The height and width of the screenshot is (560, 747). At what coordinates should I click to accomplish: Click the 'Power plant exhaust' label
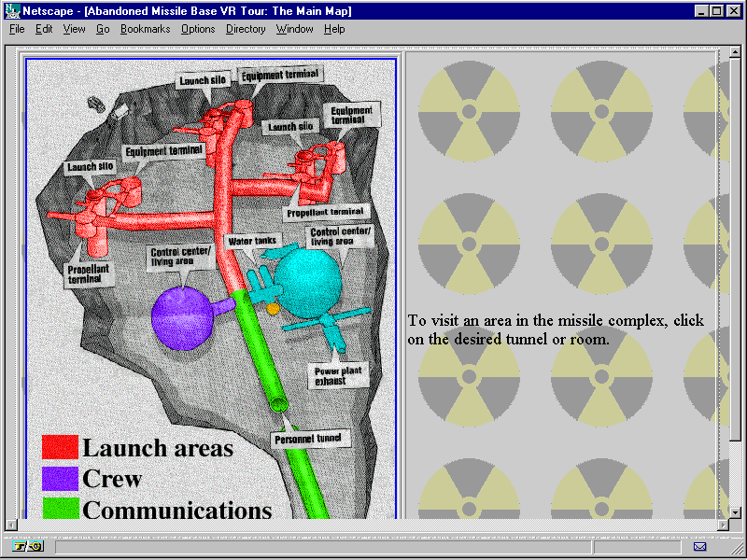click(x=340, y=375)
